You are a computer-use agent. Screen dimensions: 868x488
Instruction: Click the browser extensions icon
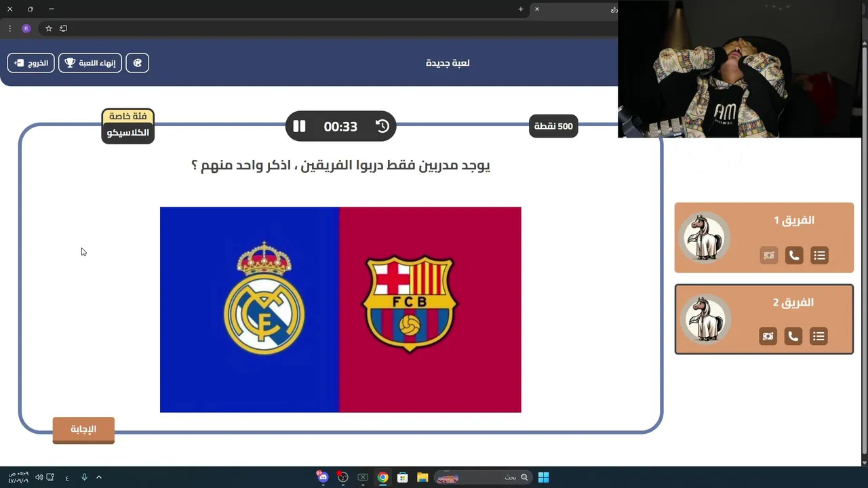[64, 28]
